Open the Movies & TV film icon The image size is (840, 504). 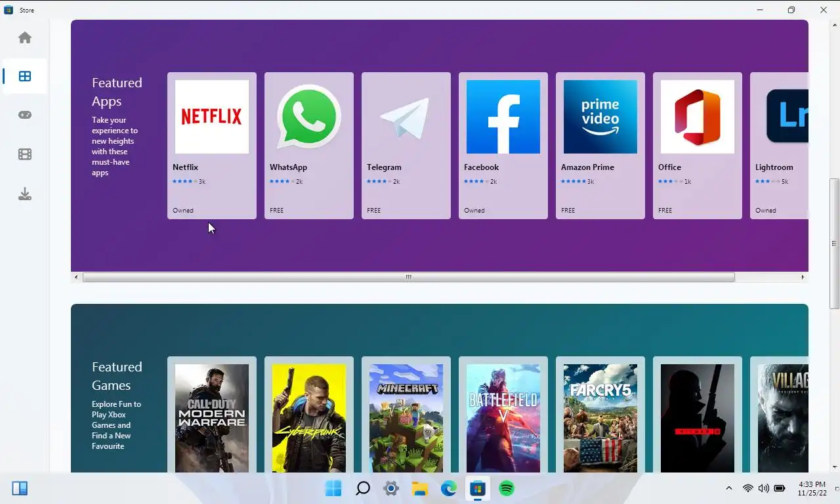pyautogui.click(x=25, y=154)
